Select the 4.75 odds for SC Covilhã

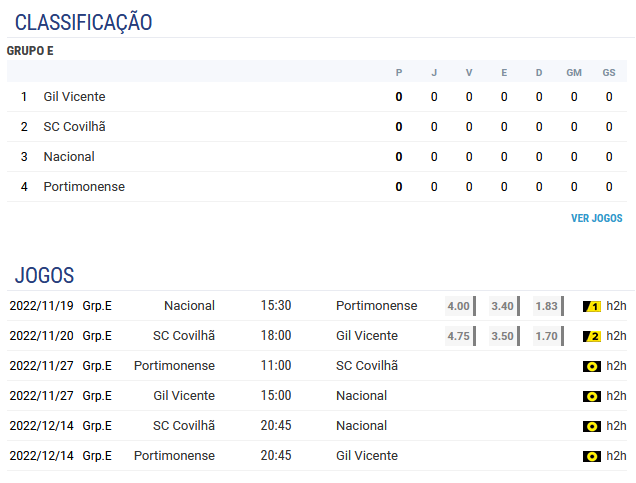(x=460, y=336)
